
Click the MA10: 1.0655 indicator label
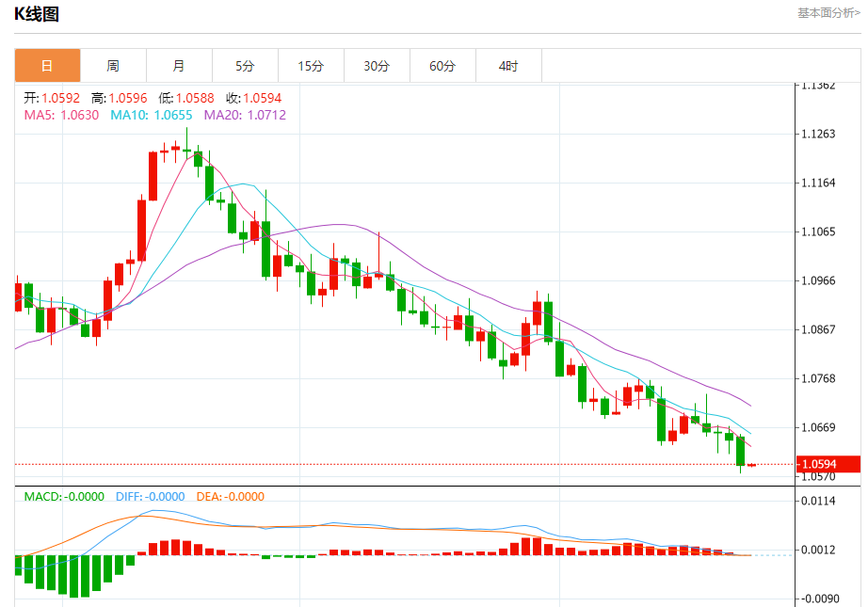coord(152,115)
